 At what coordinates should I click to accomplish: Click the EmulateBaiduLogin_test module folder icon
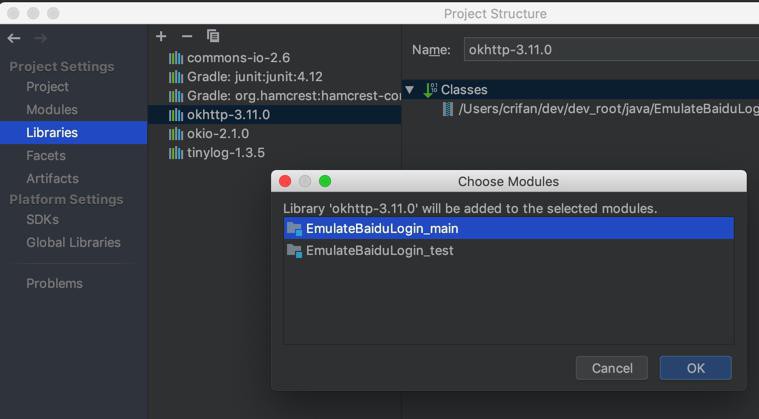point(294,250)
